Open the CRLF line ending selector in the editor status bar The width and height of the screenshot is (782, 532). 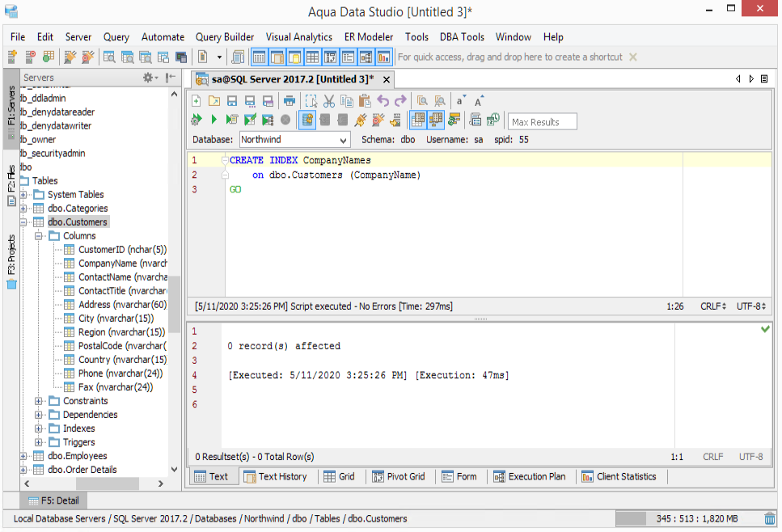click(713, 306)
